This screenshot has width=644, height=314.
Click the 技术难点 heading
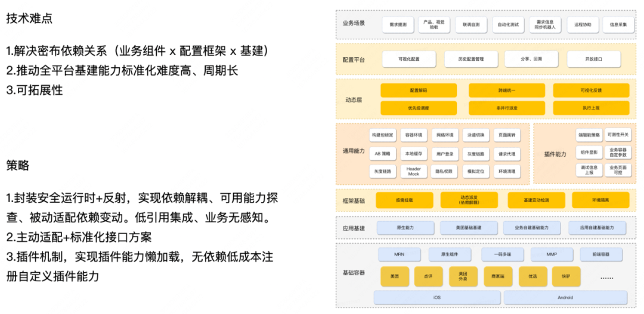pos(30,19)
